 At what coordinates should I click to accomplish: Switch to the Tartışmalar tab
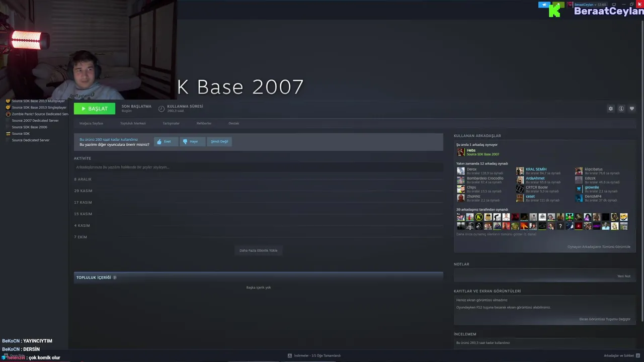(171, 123)
